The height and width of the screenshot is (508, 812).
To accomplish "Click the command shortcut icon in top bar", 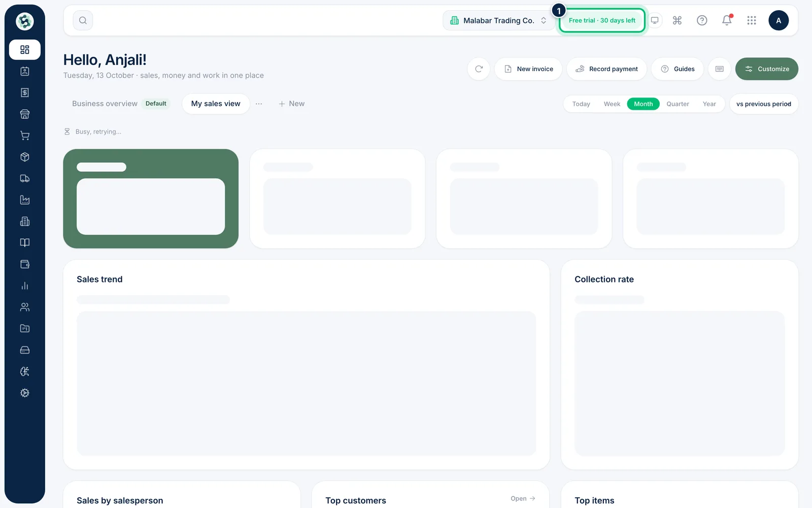I will [677, 20].
